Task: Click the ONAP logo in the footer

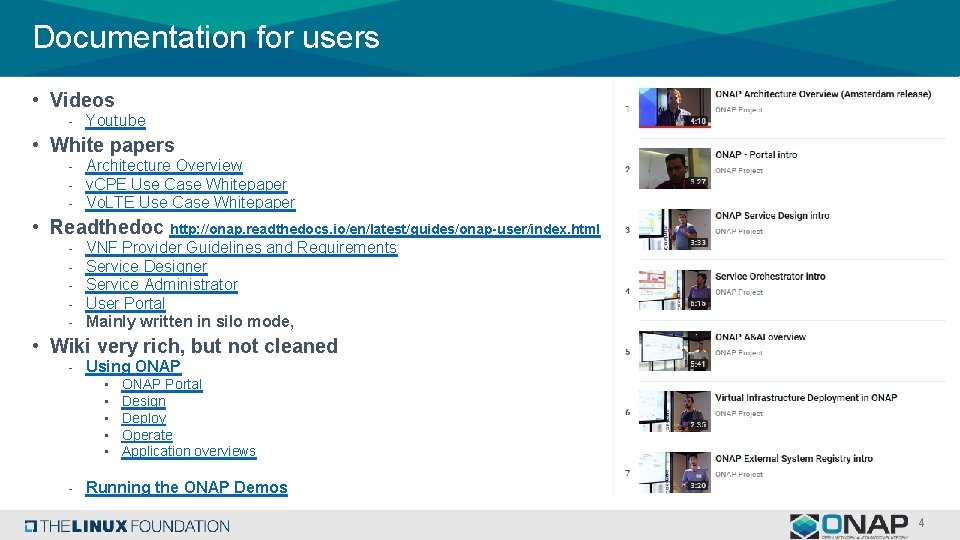Action: 849,526
